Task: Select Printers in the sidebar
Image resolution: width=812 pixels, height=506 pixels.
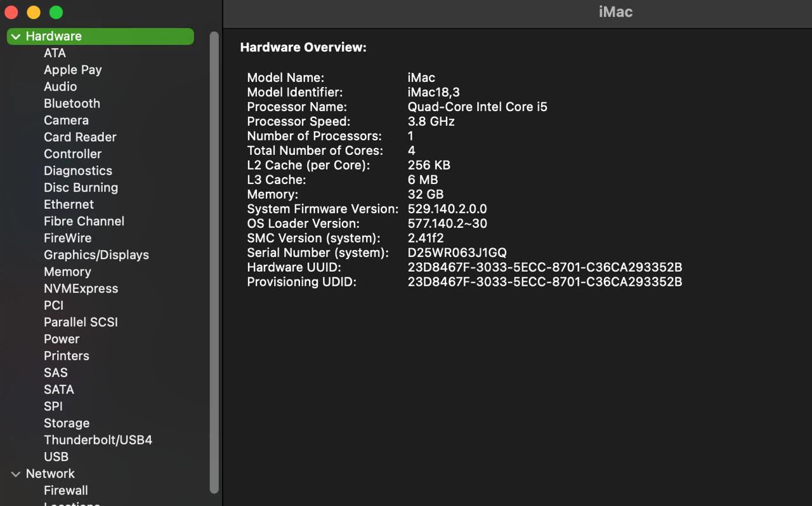Action: pos(67,356)
